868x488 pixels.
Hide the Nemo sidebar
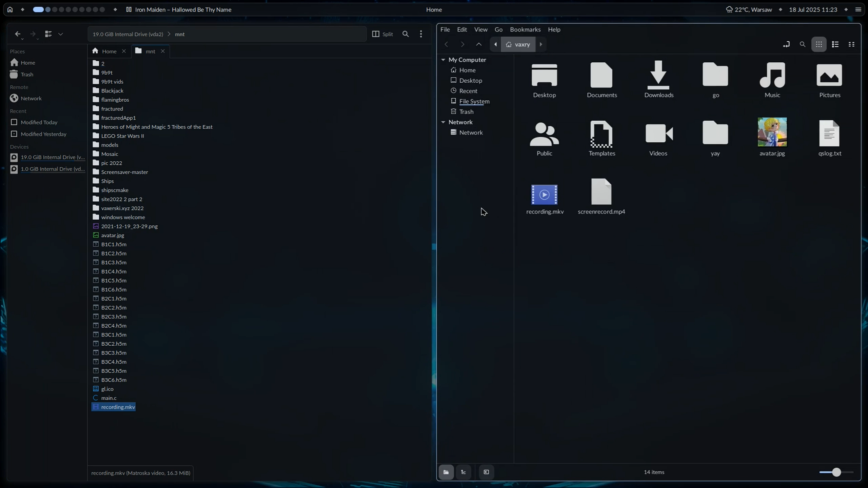[x=486, y=472]
